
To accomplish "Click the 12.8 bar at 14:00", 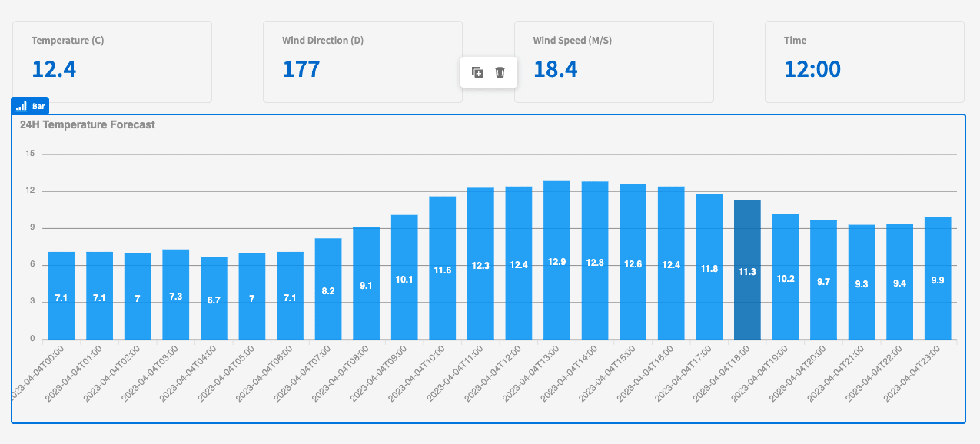I will tap(595, 260).
